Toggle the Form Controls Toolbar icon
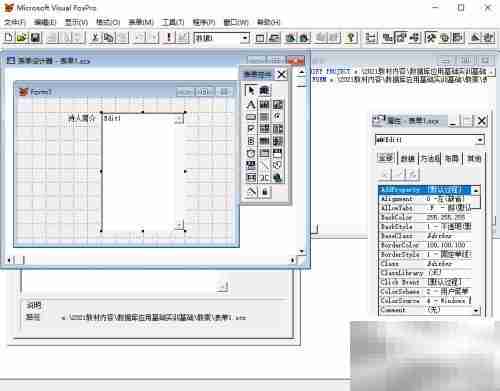500x391 pixels. (430, 38)
